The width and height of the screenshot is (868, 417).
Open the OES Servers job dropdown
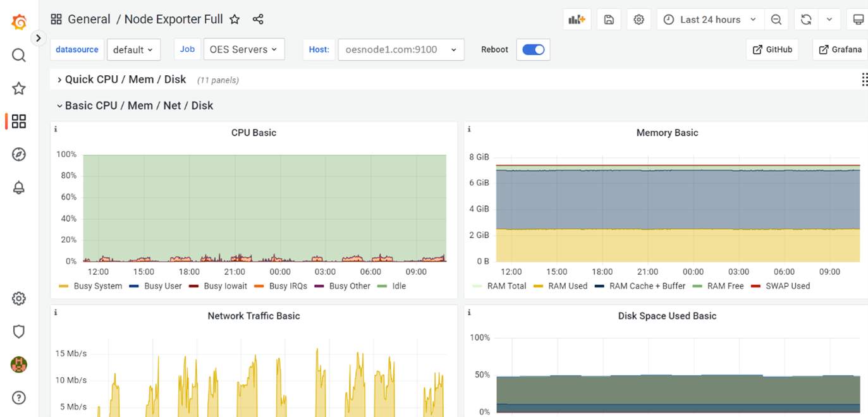pos(243,49)
